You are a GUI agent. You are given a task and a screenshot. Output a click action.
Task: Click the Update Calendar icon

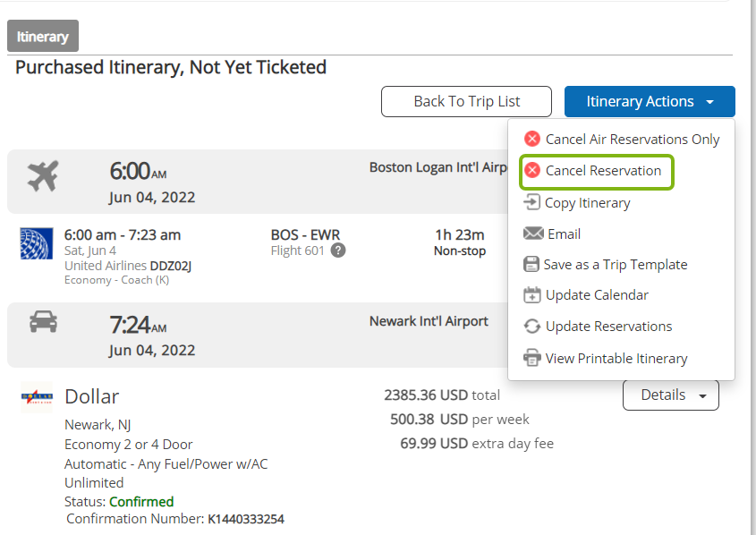[x=531, y=295]
